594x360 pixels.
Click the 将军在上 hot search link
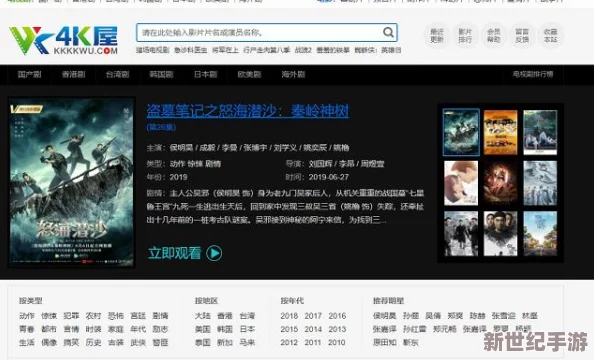click(225, 50)
